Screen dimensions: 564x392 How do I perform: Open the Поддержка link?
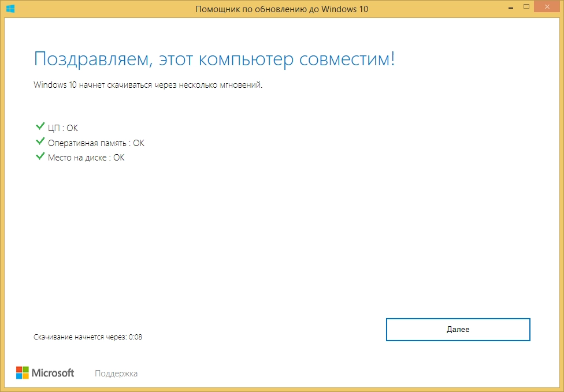point(116,373)
